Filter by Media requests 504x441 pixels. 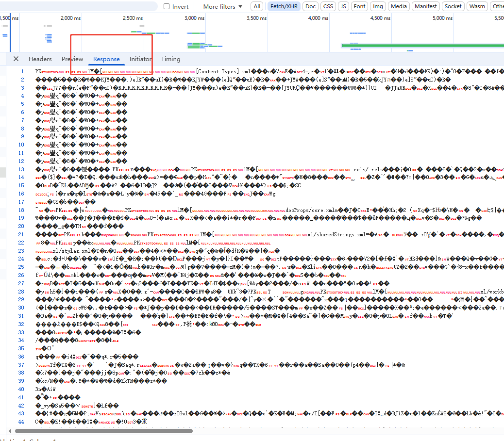tap(399, 6)
